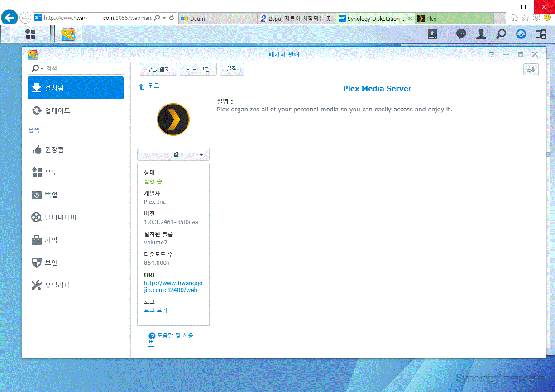The height and width of the screenshot is (392, 555).
Task: Select 업데이트 category in sidebar
Action: click(76, 110)
